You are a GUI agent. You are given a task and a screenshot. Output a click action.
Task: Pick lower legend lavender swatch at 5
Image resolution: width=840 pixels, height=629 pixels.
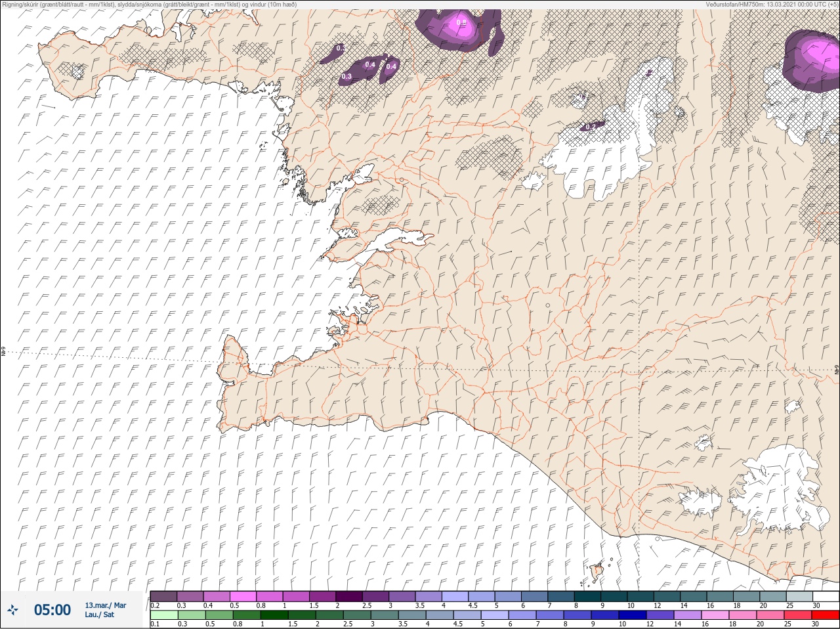495,615
